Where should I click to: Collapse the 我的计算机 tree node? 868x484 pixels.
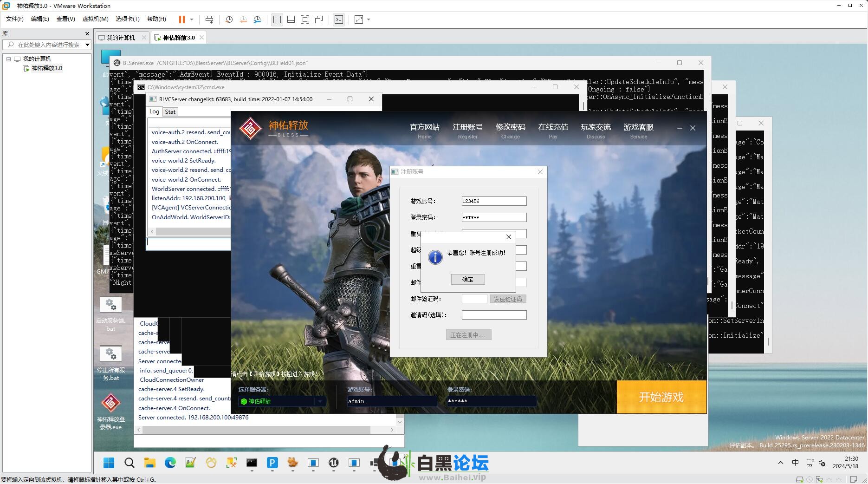(x=8, y=59)
